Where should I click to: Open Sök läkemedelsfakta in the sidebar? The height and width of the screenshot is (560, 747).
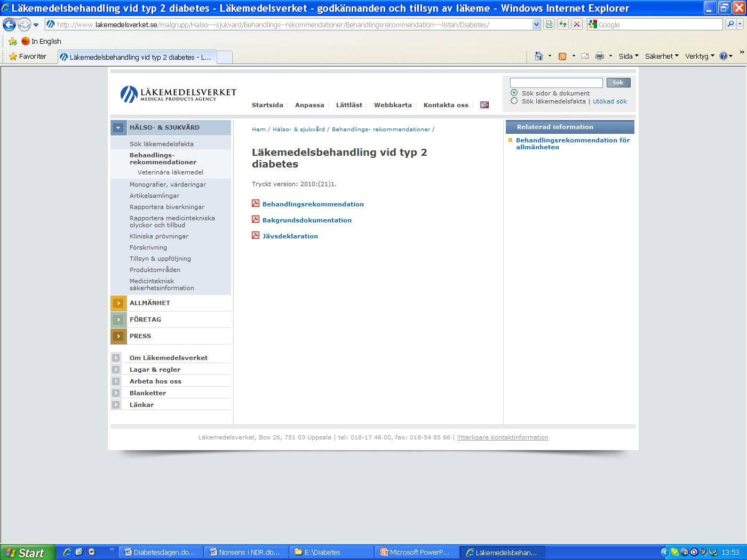tap(162, 144)
